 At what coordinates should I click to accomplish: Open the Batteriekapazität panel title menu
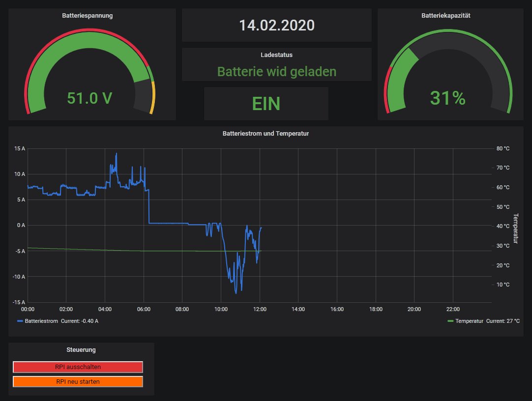coord(446,16)
